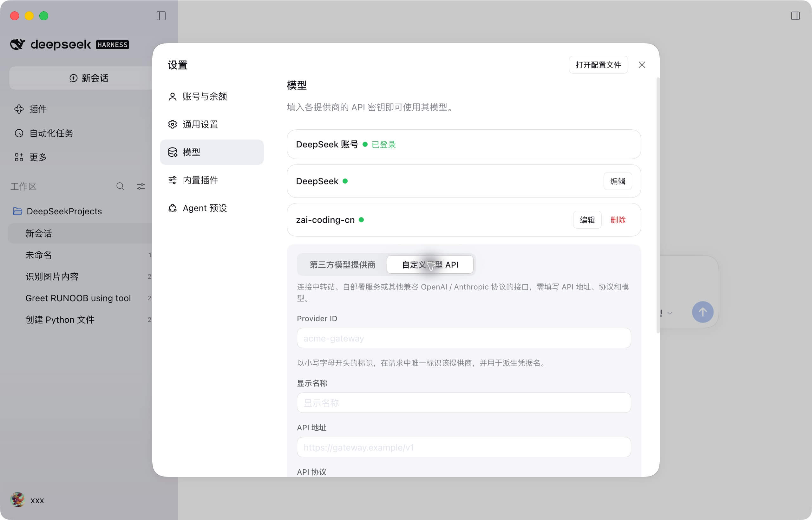Switch to 第三方模型提供商 tab
This screenshot has height=520, width=812.
click(342, 265)
